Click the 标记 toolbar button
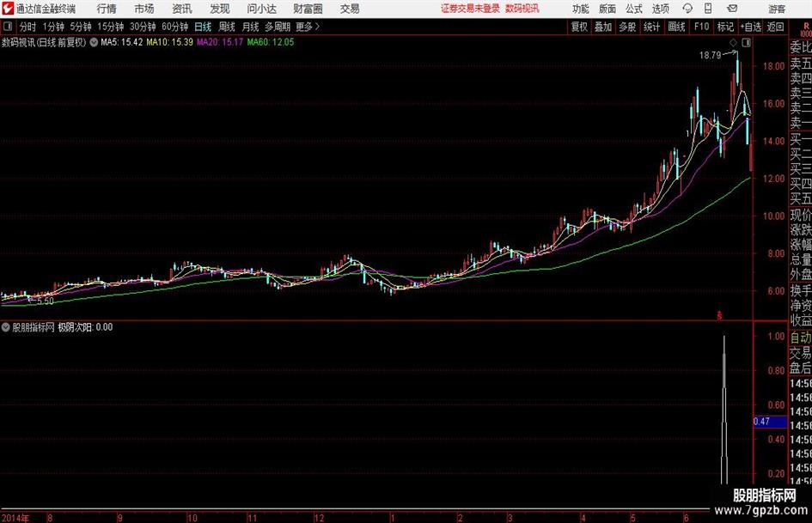The width and height of the screenshot is (812, 523). (725, 27)
